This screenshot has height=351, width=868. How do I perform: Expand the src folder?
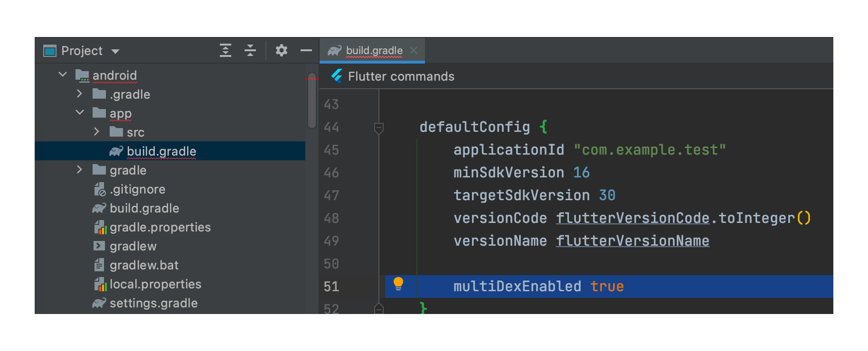tap(96, 131)
